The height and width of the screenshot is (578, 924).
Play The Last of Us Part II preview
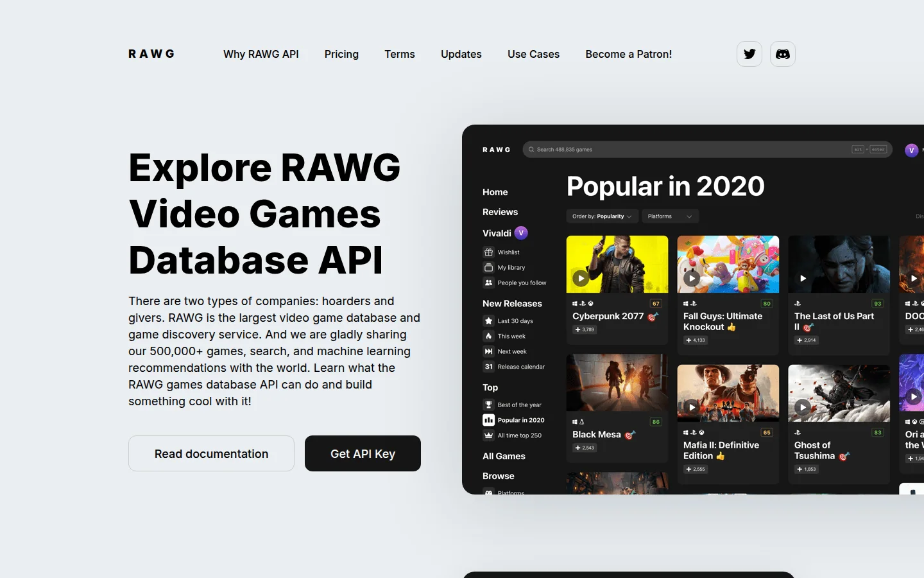click(803, 278)
